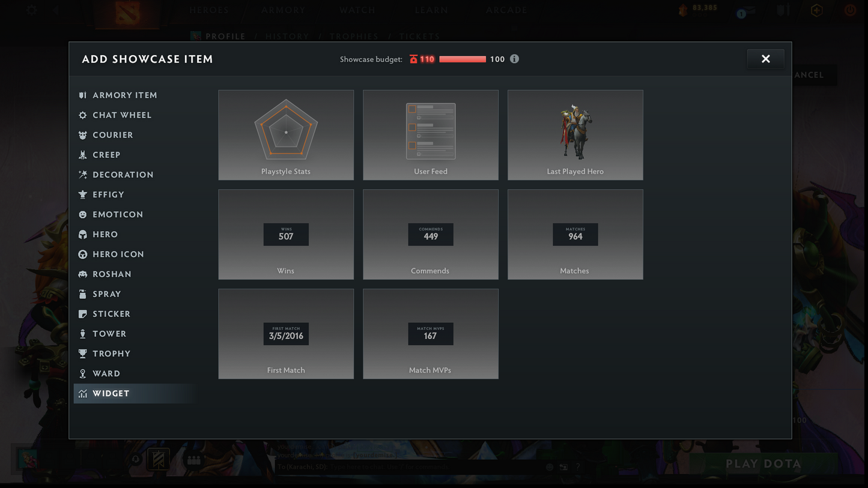
Task: Click the Courier category icon
Action: [x=83, y=135]
